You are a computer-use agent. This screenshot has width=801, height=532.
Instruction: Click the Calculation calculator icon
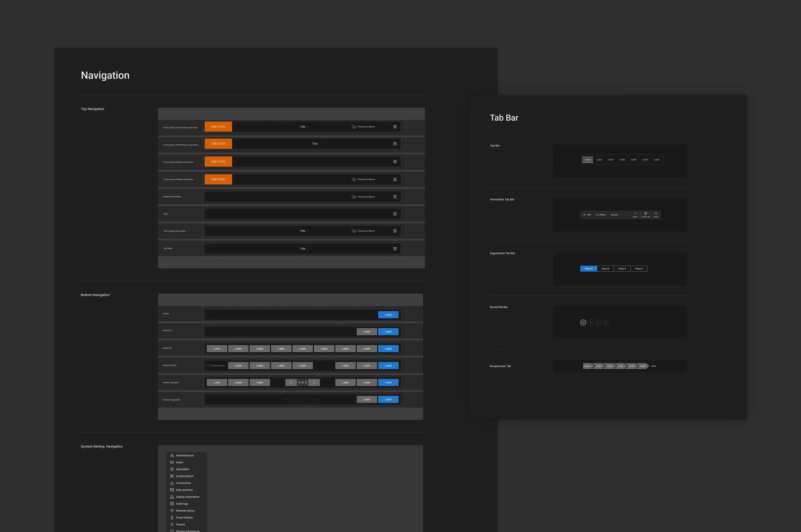tap(172, 469)
